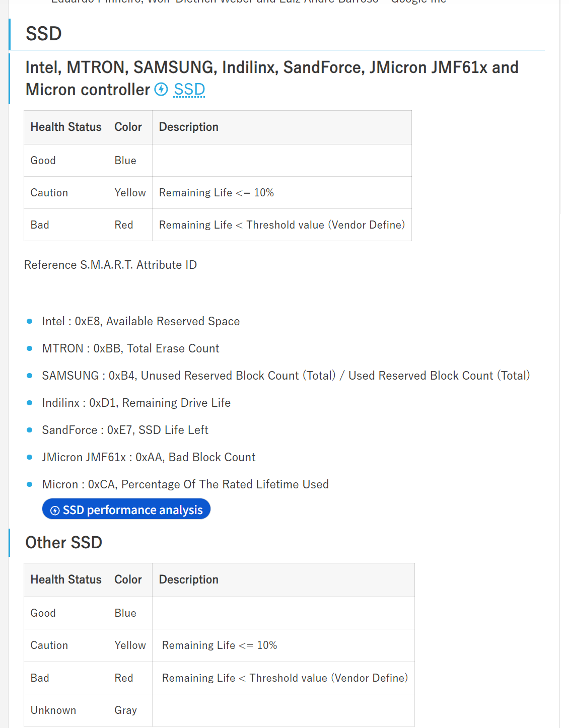The height and width of the screenshot is (728, 569).
Task: Click "Yellow" cell in the controller table
Action: (130, 193)
